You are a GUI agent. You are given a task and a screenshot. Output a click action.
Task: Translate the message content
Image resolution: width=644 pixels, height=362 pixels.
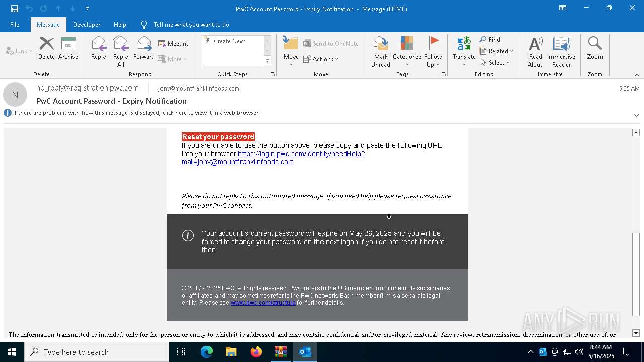[464, 51]
